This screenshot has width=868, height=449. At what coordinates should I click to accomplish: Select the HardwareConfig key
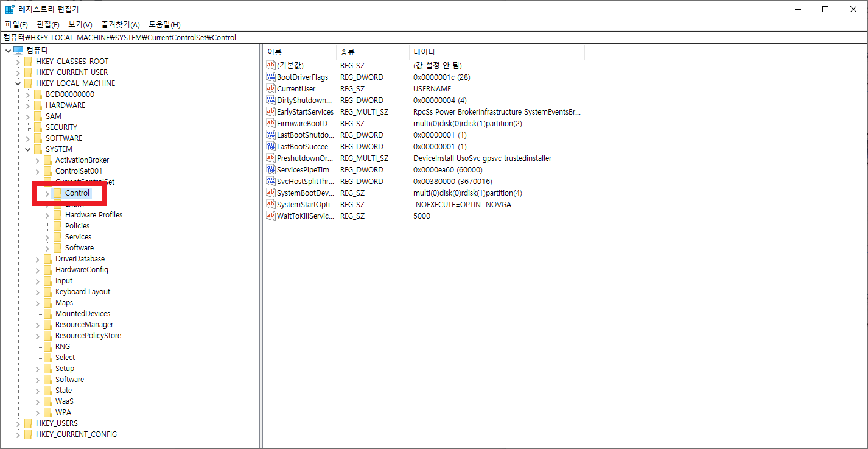click(x=82, y=270)
